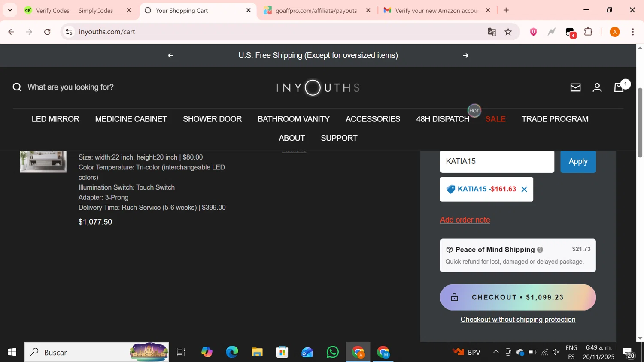
Task: Focus the 'What are you looking for?' search field
Action: [x=71, y=87]
